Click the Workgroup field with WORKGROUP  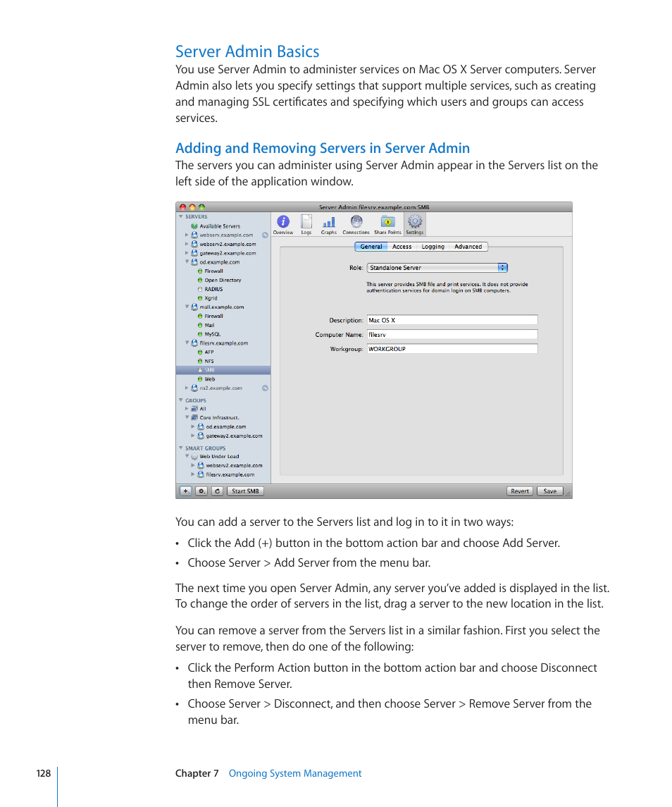(x=452, y=349)
